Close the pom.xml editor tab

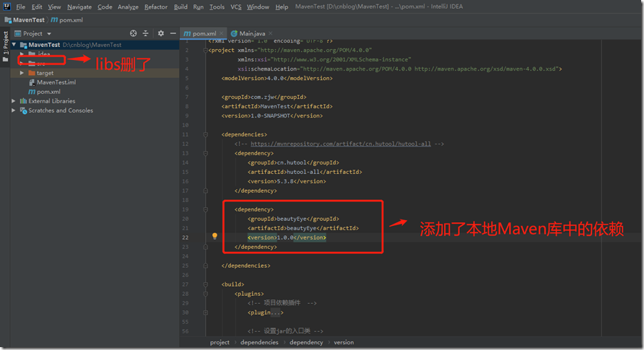(x=221, y=33)
